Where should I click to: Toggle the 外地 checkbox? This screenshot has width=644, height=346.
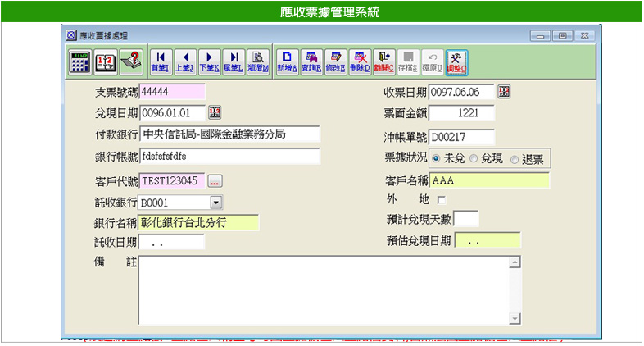442,199
